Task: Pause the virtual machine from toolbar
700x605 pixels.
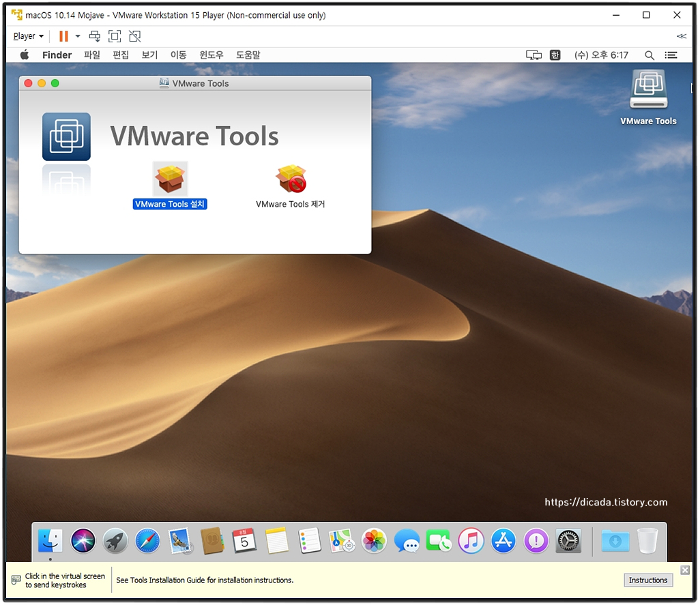Action: coord(64,36)
